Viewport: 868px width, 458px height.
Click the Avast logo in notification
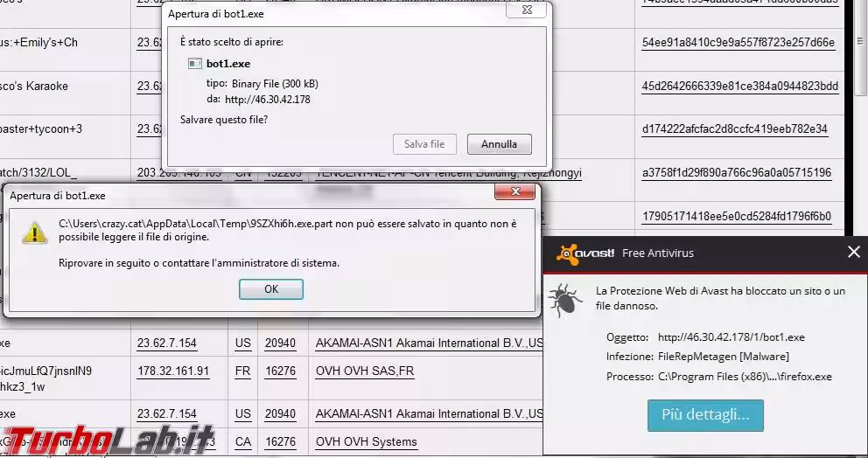pyautogui.click(x=585, y=253)
